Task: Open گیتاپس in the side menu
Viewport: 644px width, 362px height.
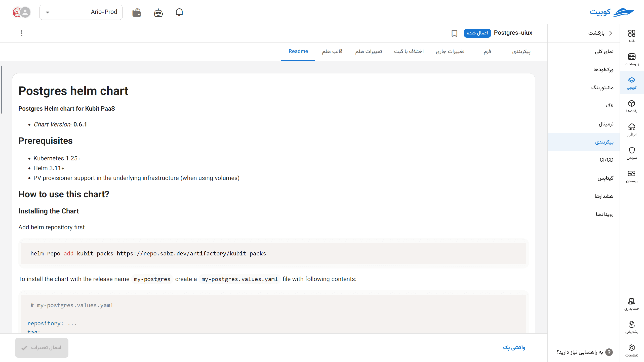Action: [584, 178]
